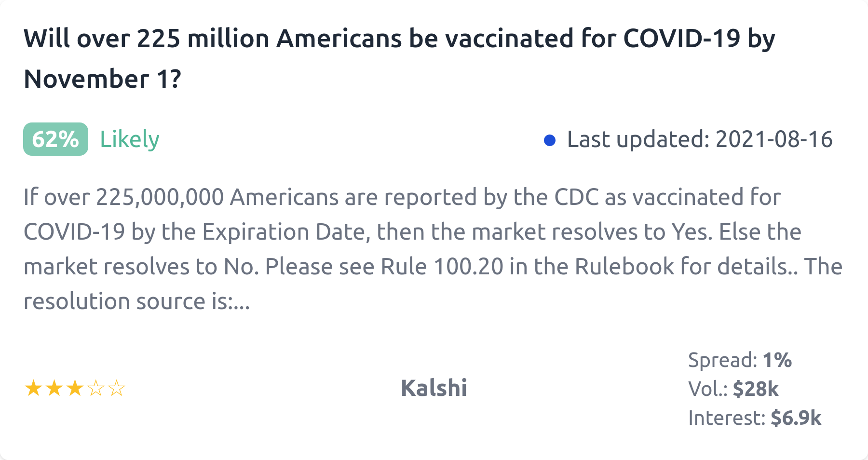Click the green 62% probability badge
This screenshot has height=460, width=868.
click(x=55, y=139)
